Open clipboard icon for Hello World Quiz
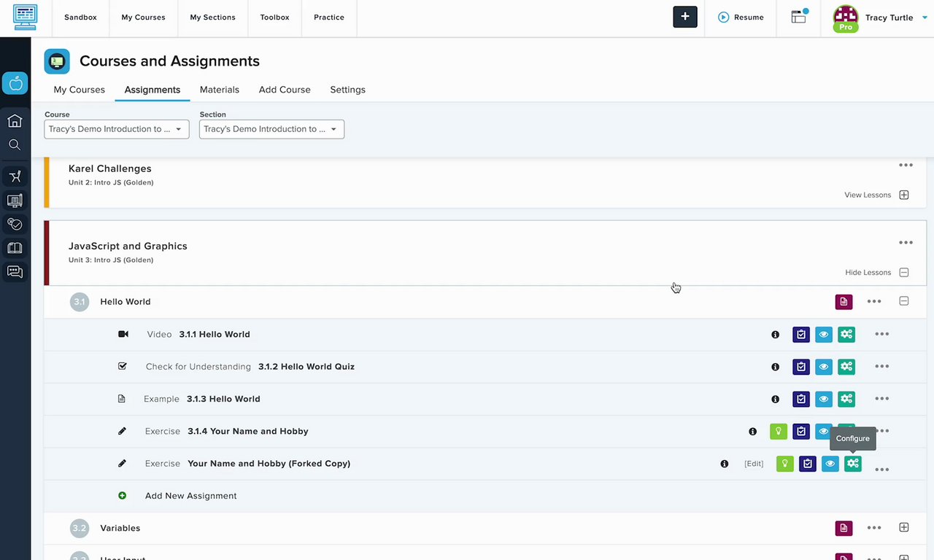The image size is (934, 560). (801, 367)
